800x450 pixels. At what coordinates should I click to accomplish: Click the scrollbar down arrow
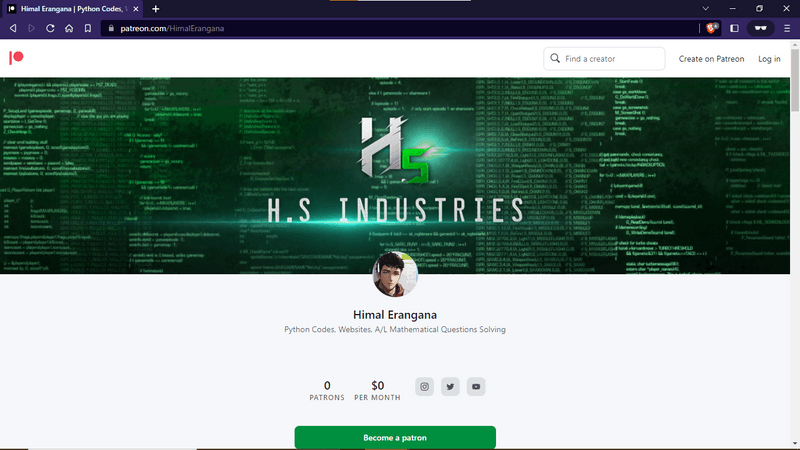tap(795, 445)
